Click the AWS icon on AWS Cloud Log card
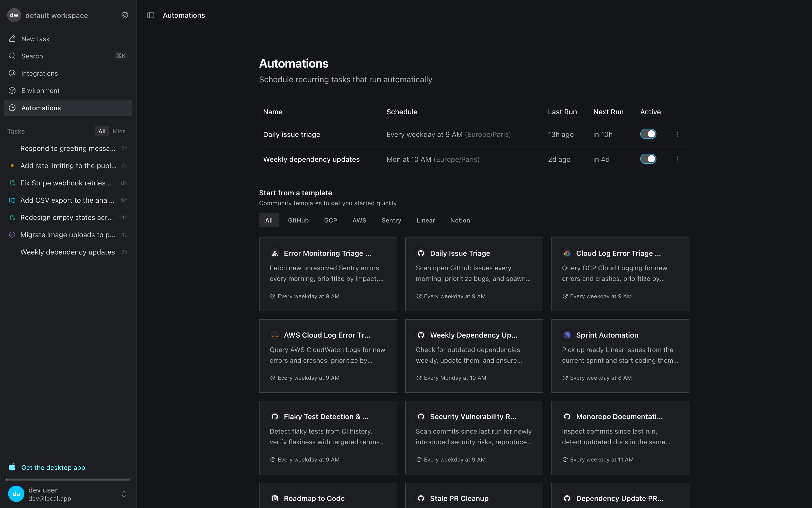812x508 pixels. click(275, 335)
